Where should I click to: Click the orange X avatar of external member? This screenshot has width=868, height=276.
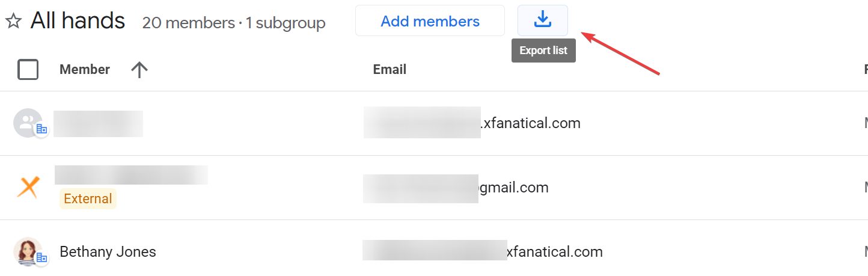tap(28, 188)
